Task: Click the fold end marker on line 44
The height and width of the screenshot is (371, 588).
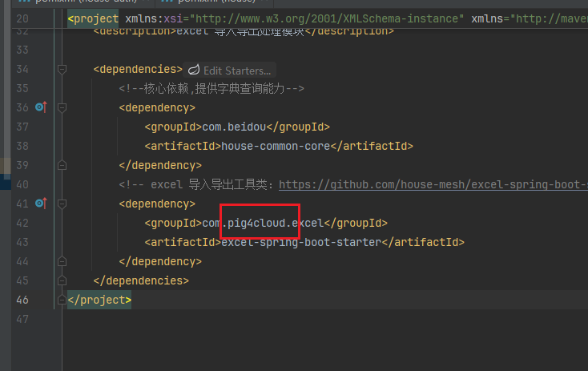Action: point(62,261)
